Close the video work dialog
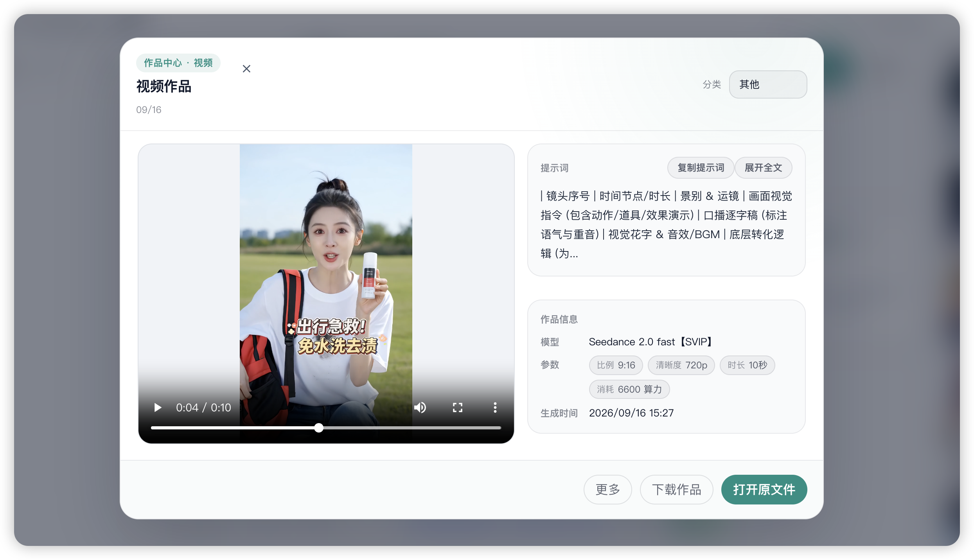The width and height of the screenshot is (974, 560). (246, 69)
